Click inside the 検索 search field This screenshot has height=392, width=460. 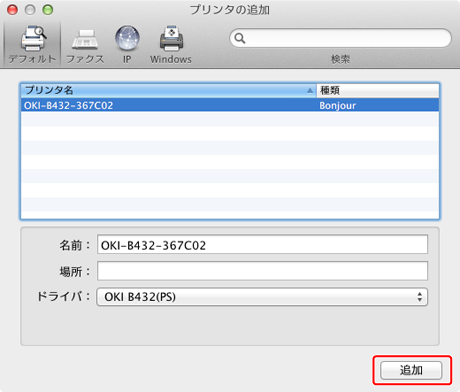click(x=340, y=38)
